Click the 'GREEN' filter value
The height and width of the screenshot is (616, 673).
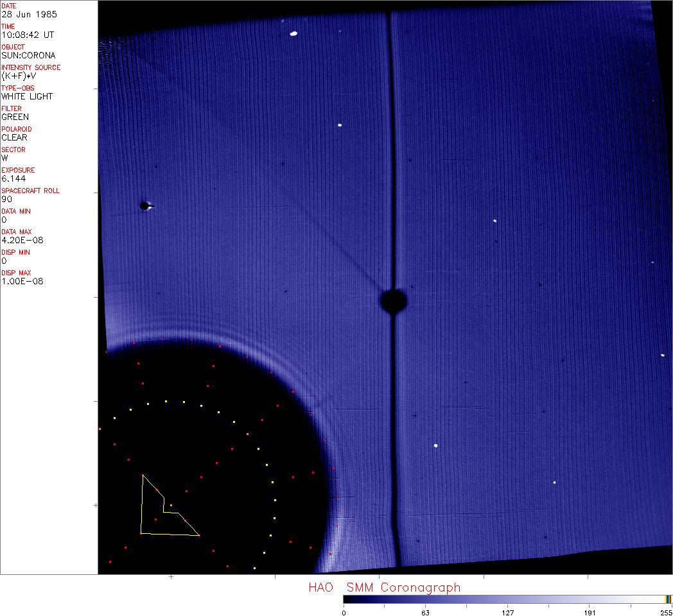(x=15, y=117)
